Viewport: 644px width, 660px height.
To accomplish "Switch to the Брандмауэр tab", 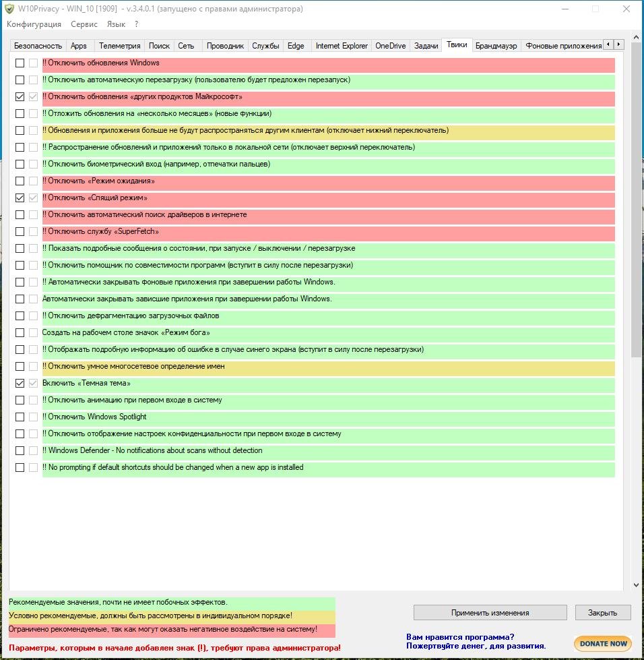I will click(496, 46).
